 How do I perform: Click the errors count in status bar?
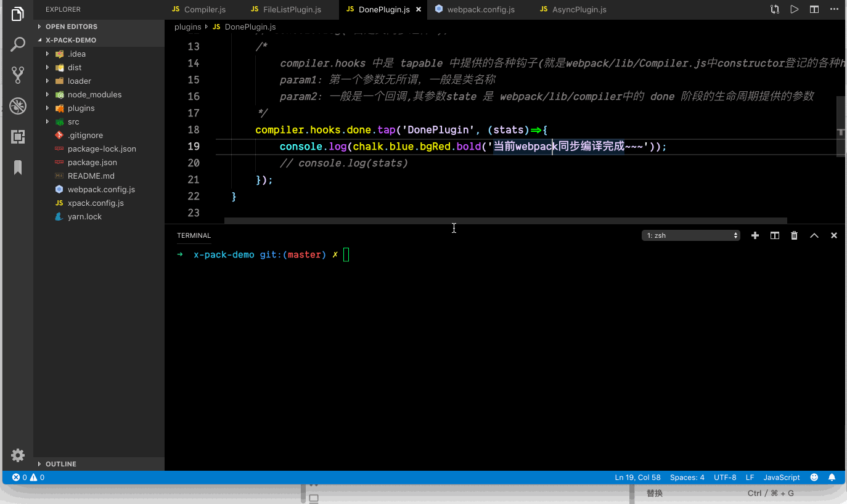click(20, 478)
